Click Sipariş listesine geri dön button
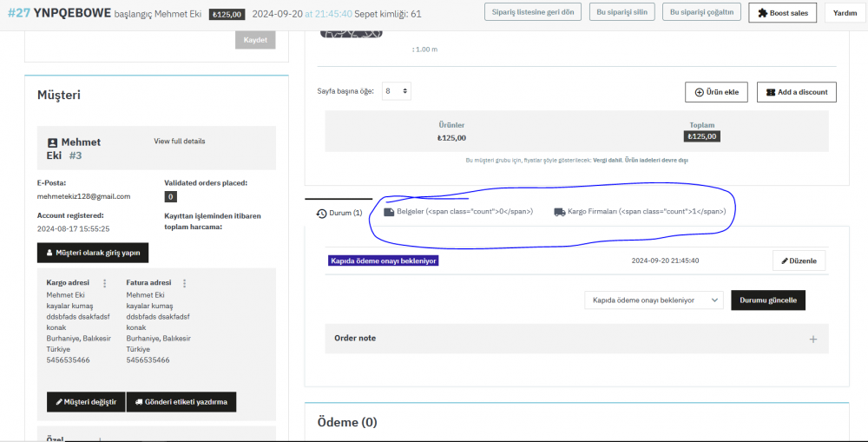 click(533, 11)
